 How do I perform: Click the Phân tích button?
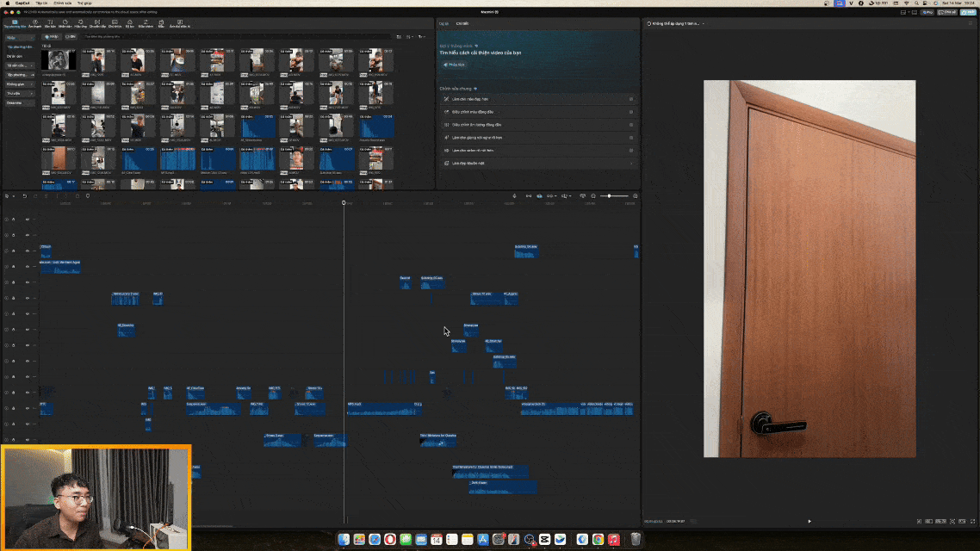point(454,65)
